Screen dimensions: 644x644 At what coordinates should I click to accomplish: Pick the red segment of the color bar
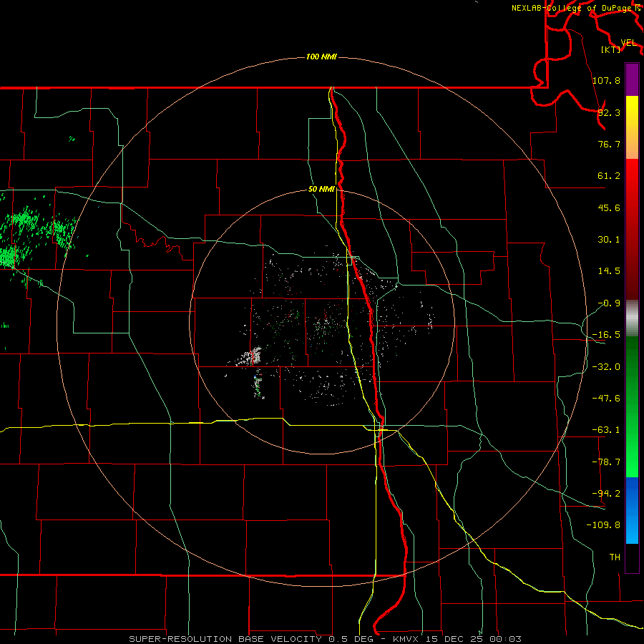632,229
